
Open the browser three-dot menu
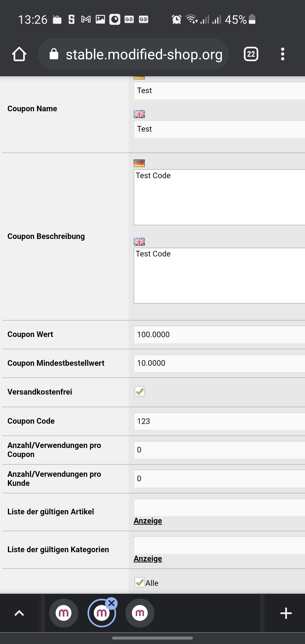pyautogui.click(x=282, y=54)
